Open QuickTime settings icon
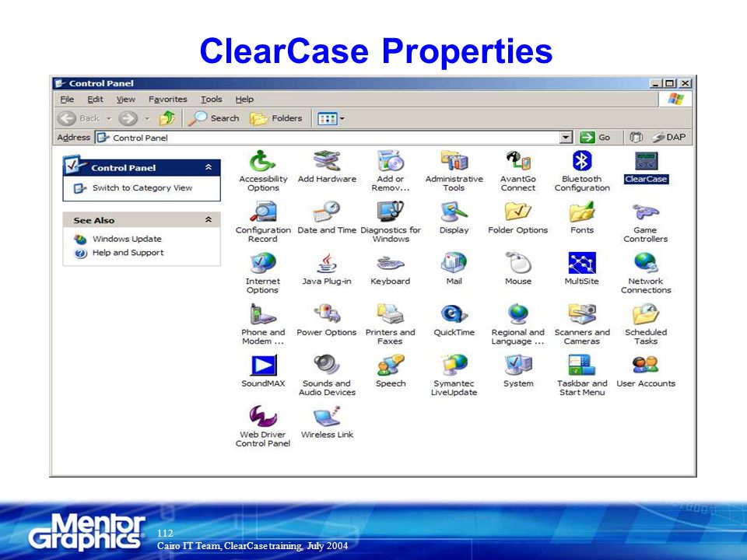The width and height of the screenshot is (747, 560). tap(454, 314)
